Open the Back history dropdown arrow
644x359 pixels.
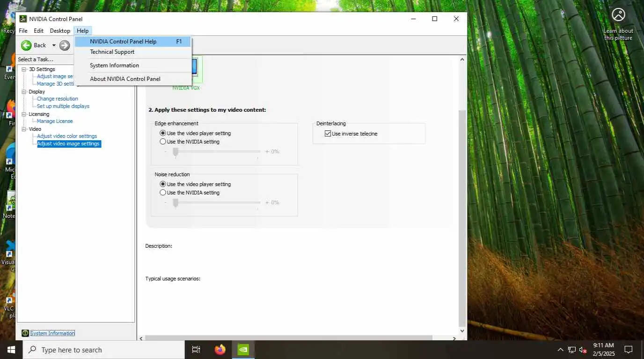click(54, 45)
